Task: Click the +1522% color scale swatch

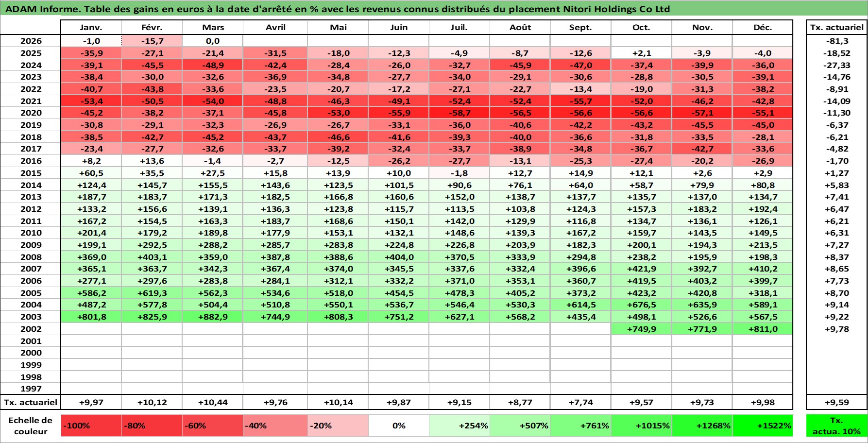Action: click(x=763, y=426)
